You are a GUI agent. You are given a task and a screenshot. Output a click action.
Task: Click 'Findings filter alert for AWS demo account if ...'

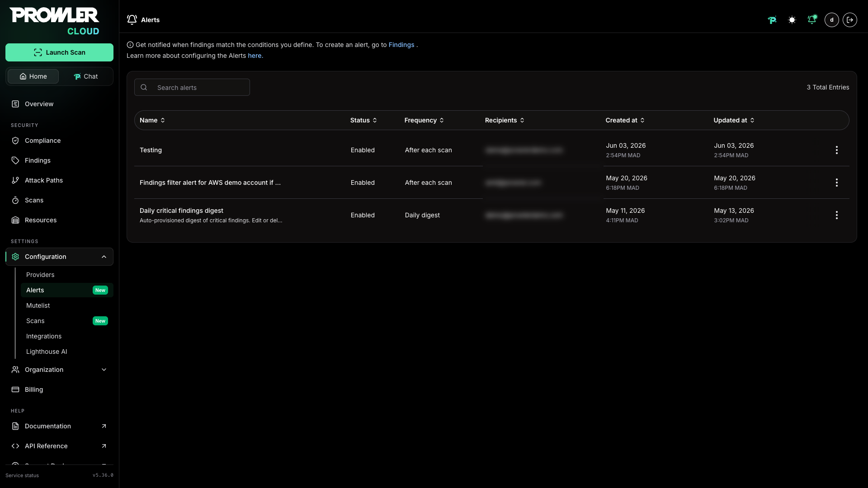pyautogui.click(x=210, y=183)
